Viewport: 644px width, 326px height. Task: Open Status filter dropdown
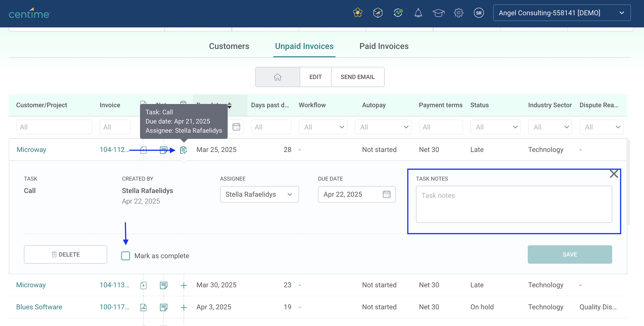point(495,127)
